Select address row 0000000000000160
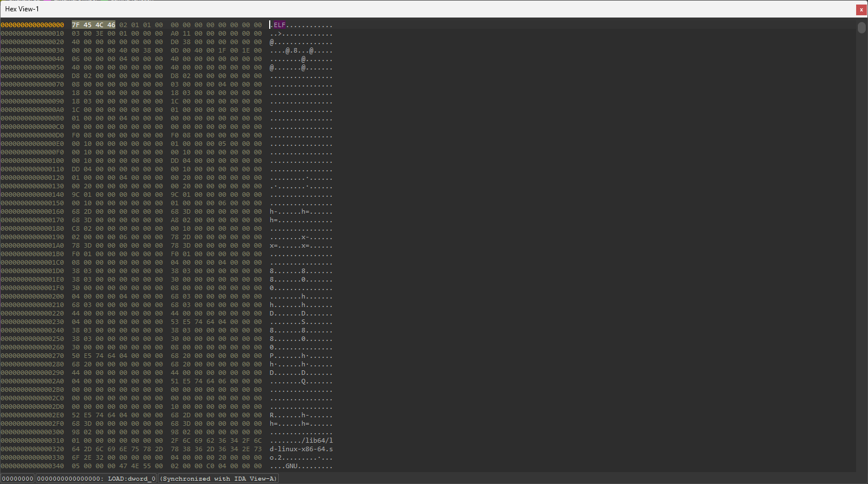The height and width of the screenshot is (484, 868). coord(32,211)
